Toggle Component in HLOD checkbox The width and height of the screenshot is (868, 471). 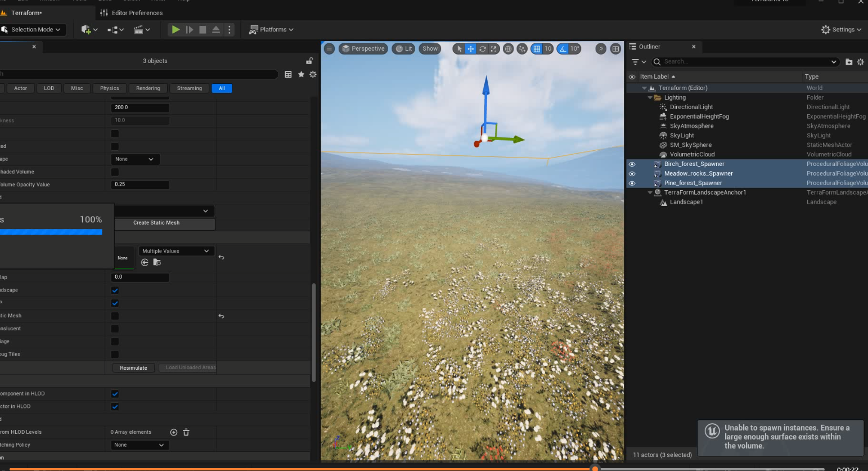click(x=115, y=394)
